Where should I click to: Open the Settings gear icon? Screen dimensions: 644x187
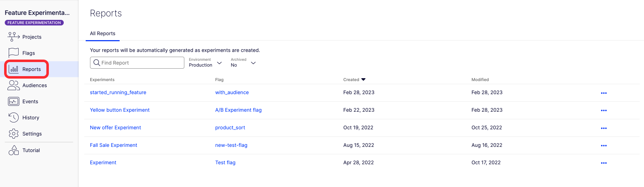14,134
